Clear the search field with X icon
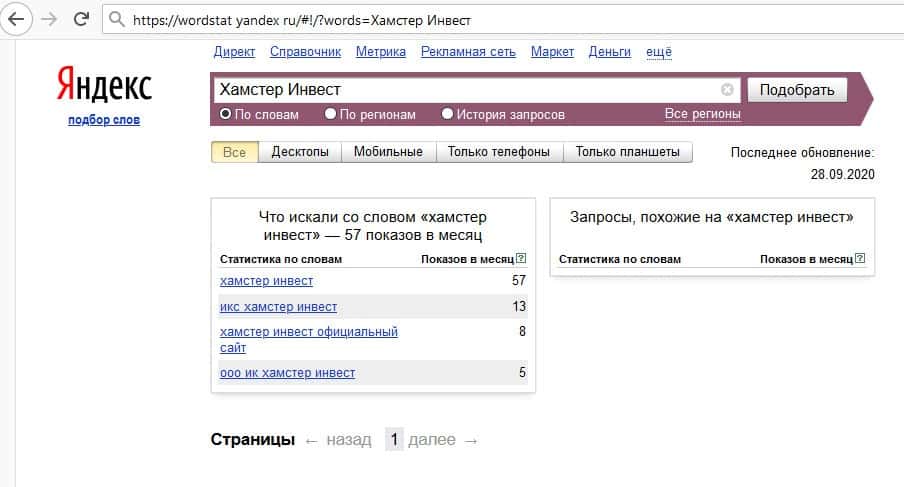This screenshot has width=904, height=487. [x=727, y=90]
